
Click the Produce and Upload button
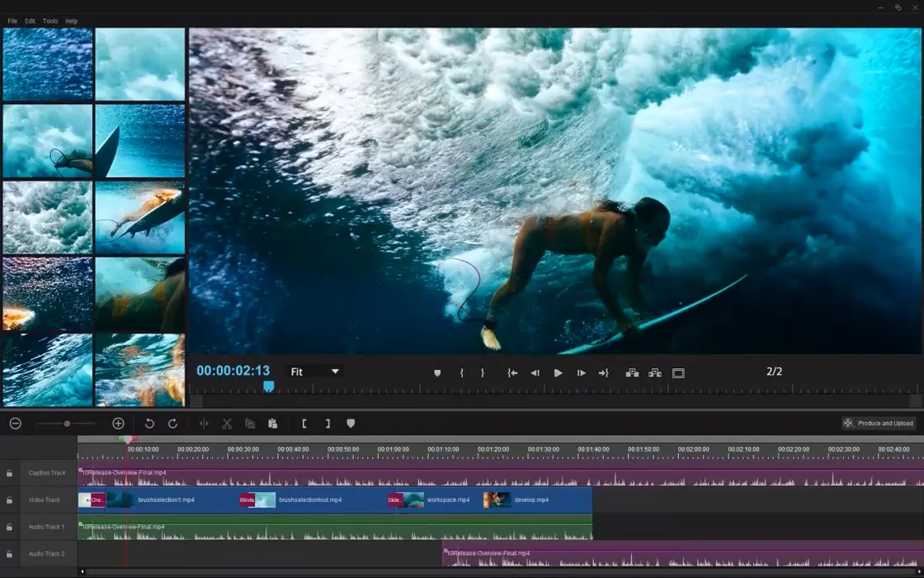879,424
